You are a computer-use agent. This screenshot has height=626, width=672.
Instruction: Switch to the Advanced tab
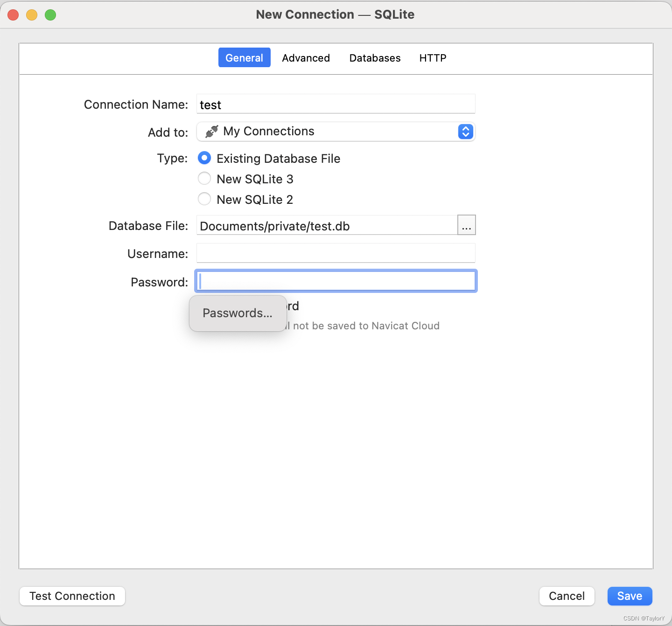click(x=306, y=58)
